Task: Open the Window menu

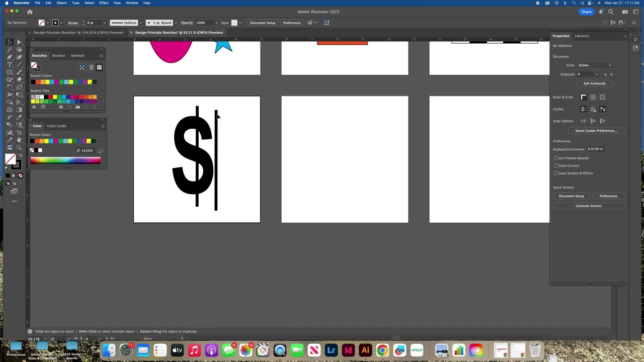Action: pos(132,3)
